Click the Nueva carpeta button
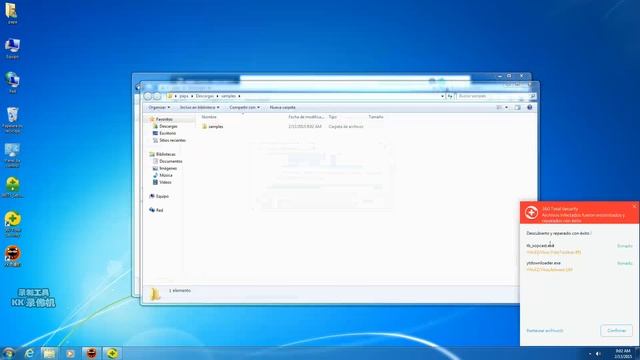640x360 pixels. click(x=282, y=107)
